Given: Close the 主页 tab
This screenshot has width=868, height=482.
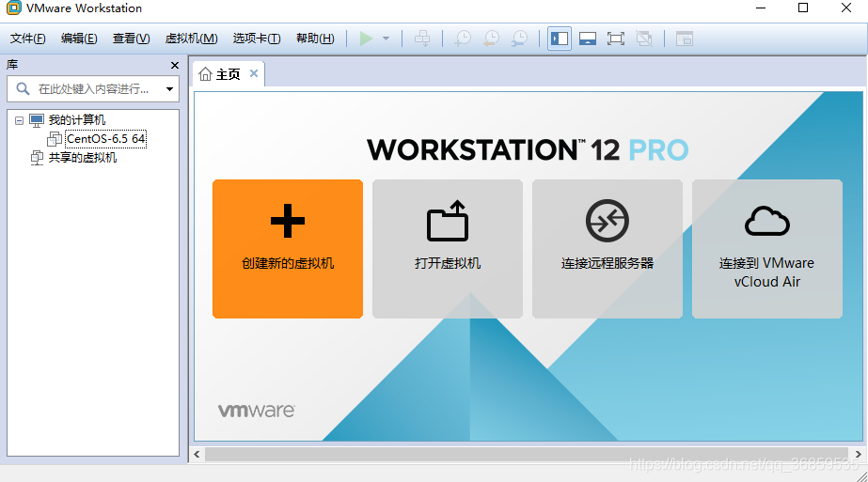Looking at the screenshot, I should coord(254,73).
